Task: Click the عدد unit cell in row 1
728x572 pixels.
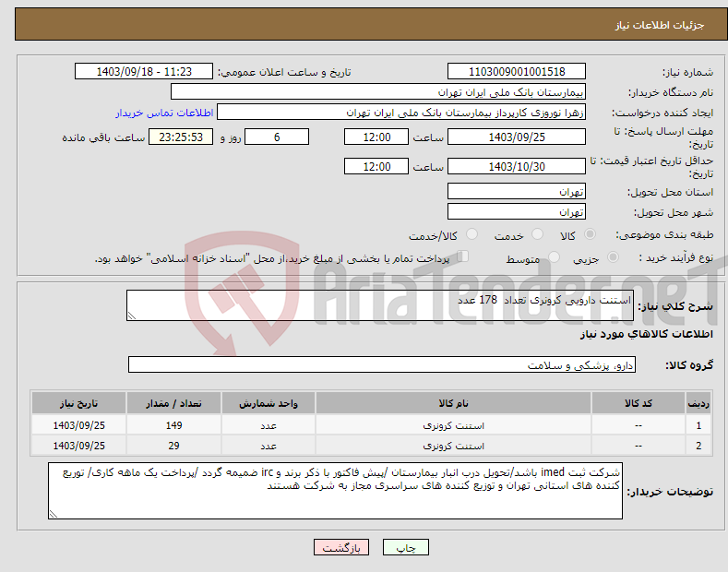Action: click(x=269, y=425)
